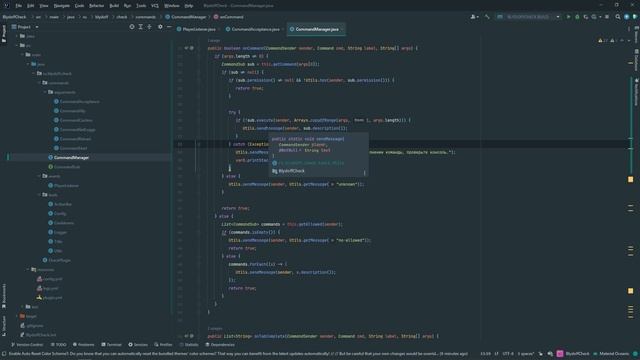Open the Refactor menu
The image size is (640, 360).
[x=97, y=6]
